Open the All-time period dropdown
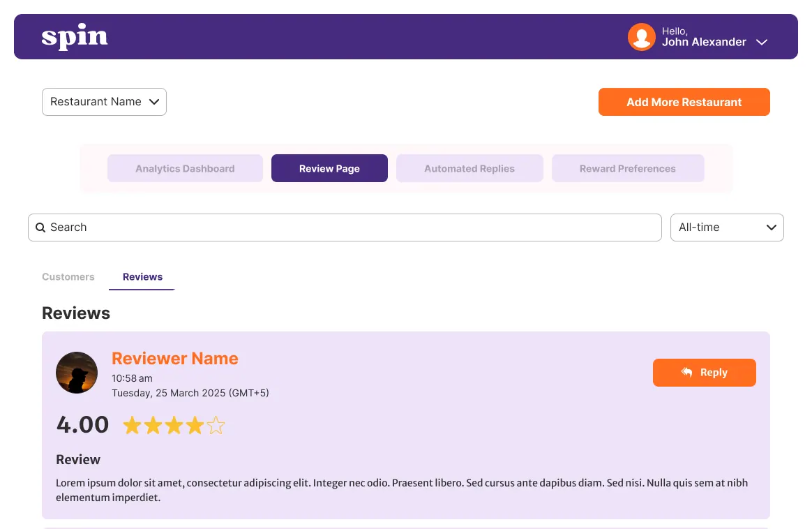The image size is (812, 529). pyautogui.click(x=727, y=228)
